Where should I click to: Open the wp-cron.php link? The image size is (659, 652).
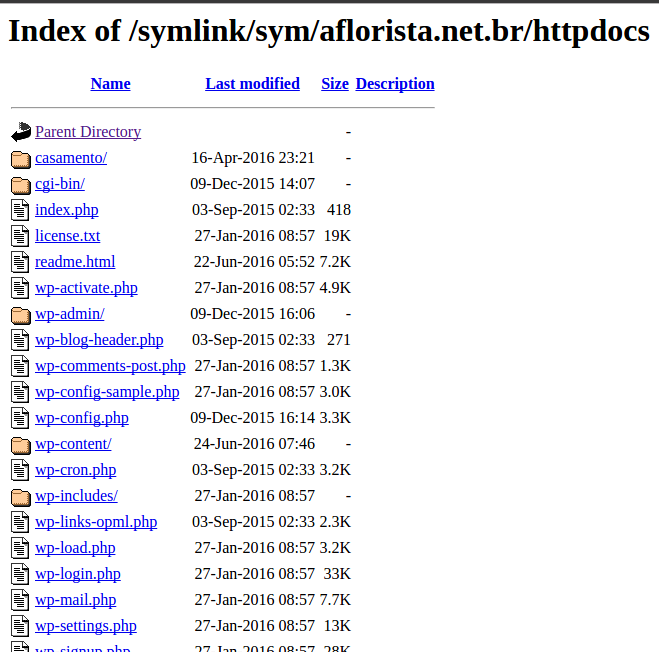tap(76, 470)
